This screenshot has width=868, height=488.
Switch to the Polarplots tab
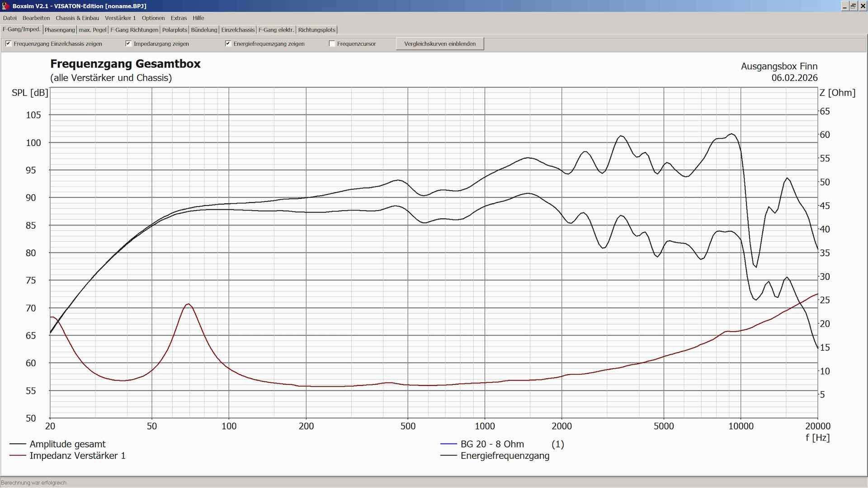click(175, 30)
